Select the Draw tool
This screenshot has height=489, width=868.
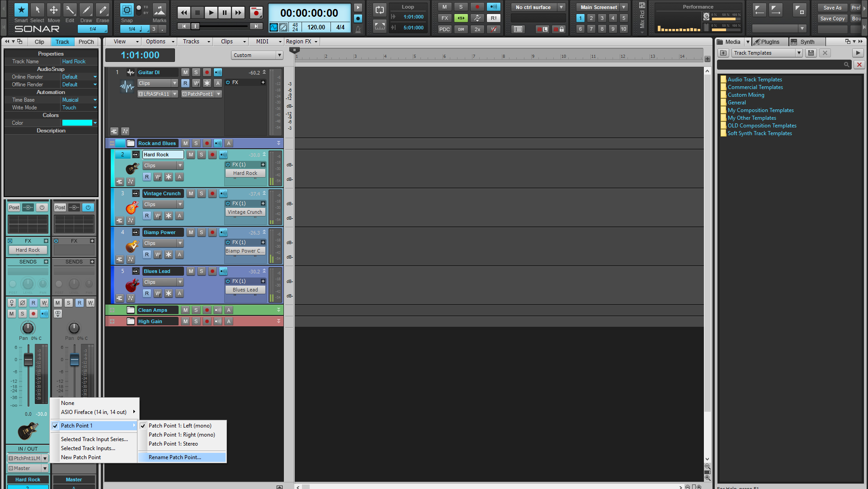86,10
